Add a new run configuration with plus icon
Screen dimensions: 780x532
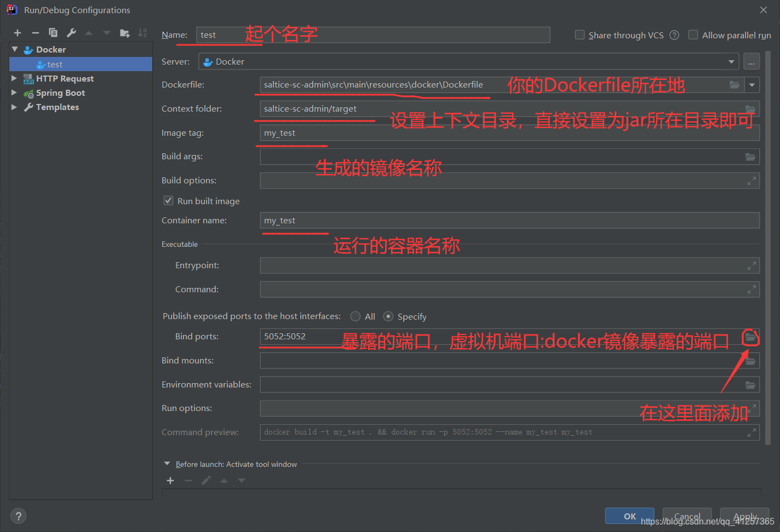(18, 33)
